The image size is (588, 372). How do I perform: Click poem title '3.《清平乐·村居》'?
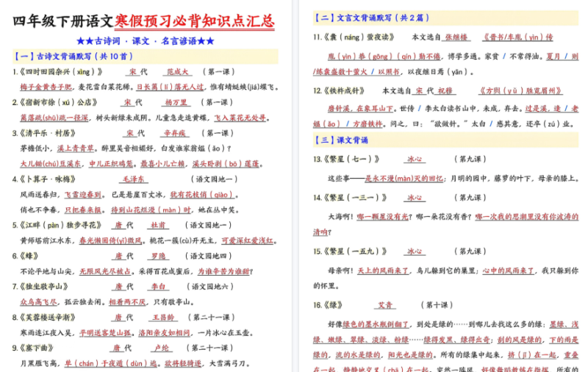(44, 133)
